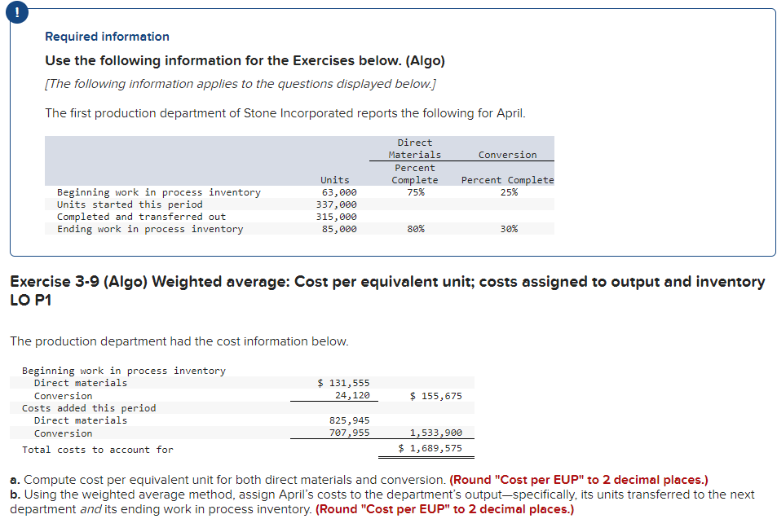This screenshot has width=777, height=532.
Task: Select the 'Ending work in process inventory' row label
Action: 150,229
